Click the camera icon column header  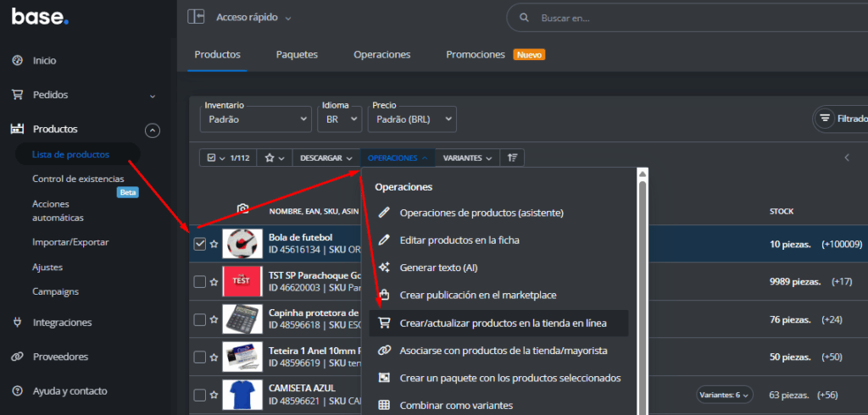(242, 210)
